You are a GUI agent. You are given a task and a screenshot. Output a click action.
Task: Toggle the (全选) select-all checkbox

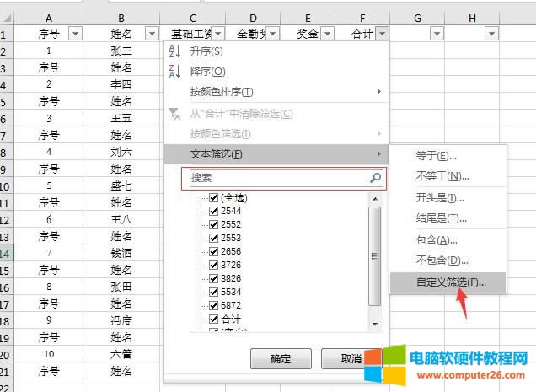coord(213,197)
